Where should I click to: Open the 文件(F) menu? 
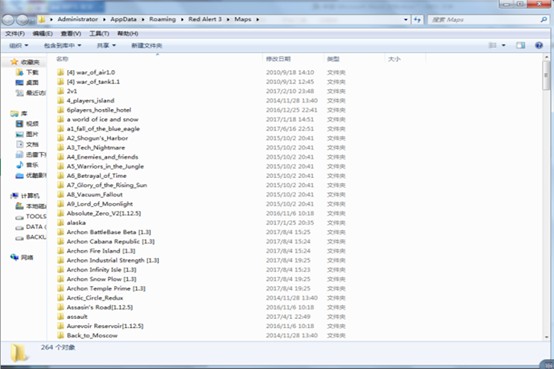point(15,34)
